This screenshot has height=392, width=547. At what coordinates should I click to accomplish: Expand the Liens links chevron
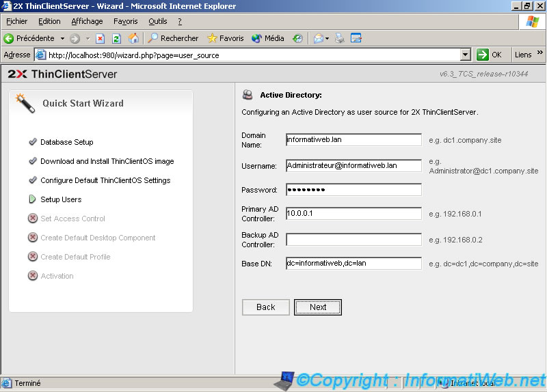click(540, 53)
